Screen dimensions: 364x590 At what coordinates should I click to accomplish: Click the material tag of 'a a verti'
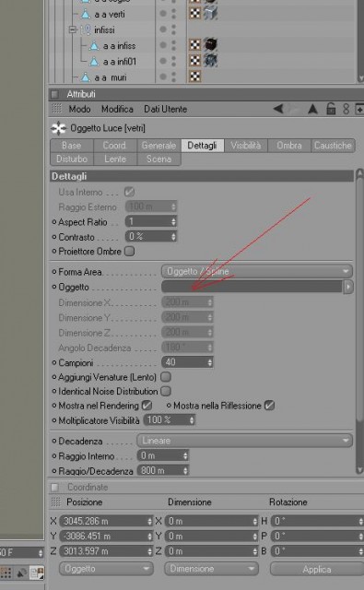[211, 14]
